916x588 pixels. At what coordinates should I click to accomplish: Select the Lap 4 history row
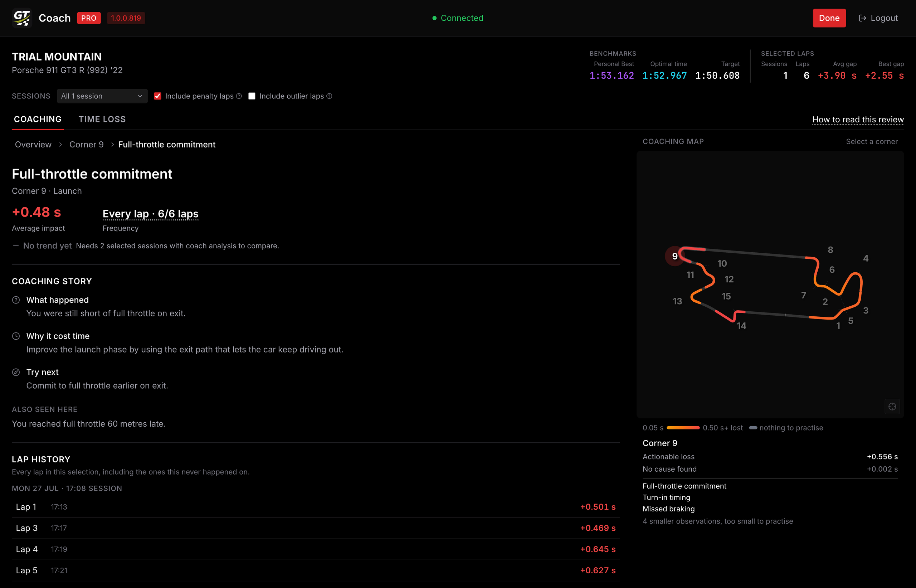pos(316,549)
